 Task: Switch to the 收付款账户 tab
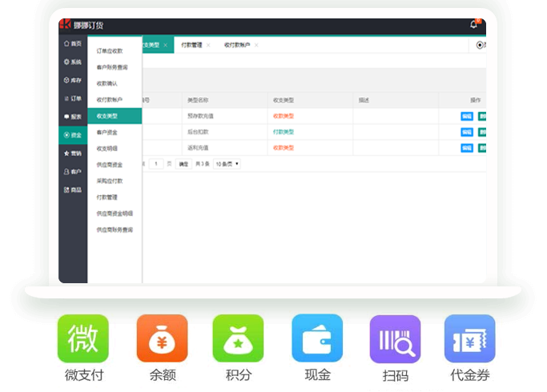point(237,46)
